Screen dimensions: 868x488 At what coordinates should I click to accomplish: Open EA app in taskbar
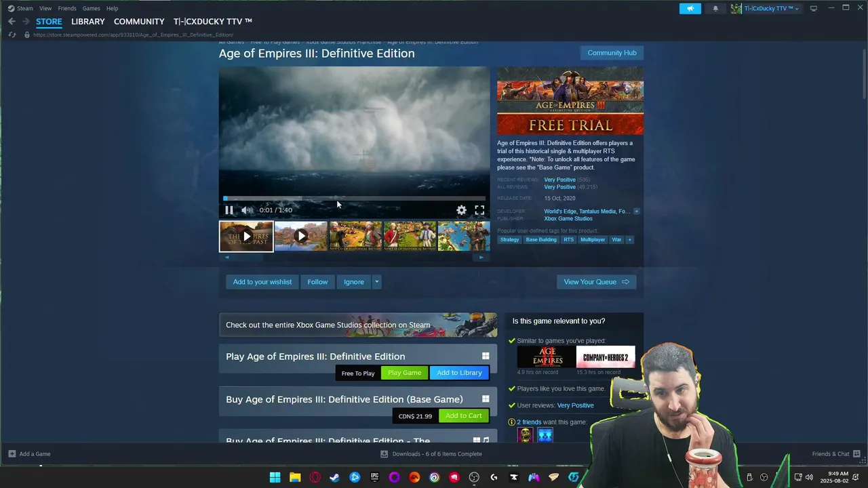pos(414,477)
